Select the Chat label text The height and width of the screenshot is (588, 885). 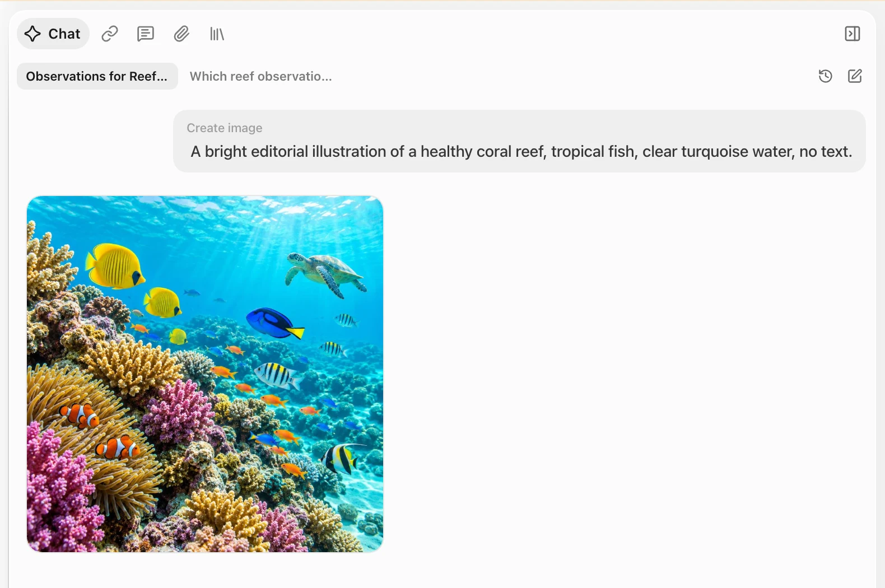tap(64, 34)
